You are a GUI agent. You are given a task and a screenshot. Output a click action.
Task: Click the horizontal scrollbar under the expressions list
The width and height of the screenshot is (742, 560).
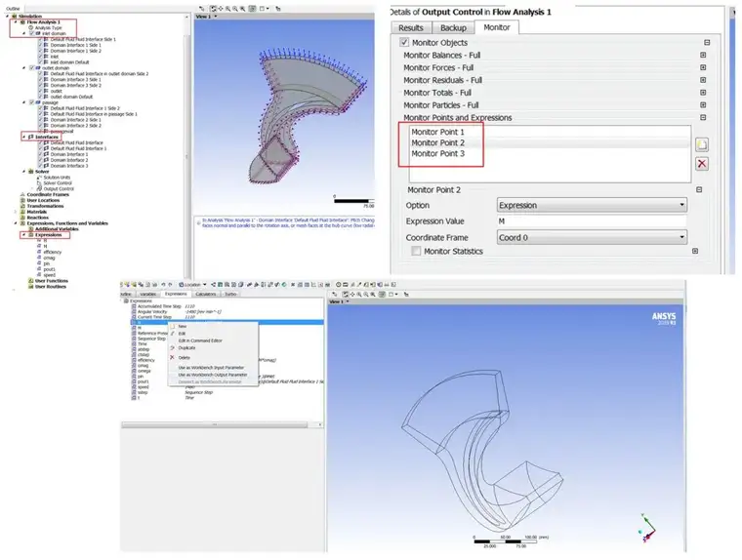coord(215,424)
